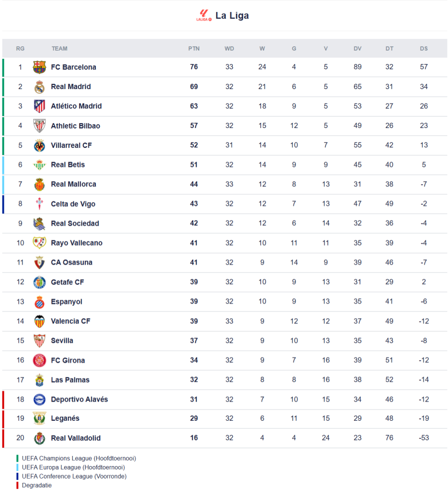Open the Deportivo Alavés team link
Image resolution: width=448 pixels, height=493 pixels.
[x=79, y=400]
